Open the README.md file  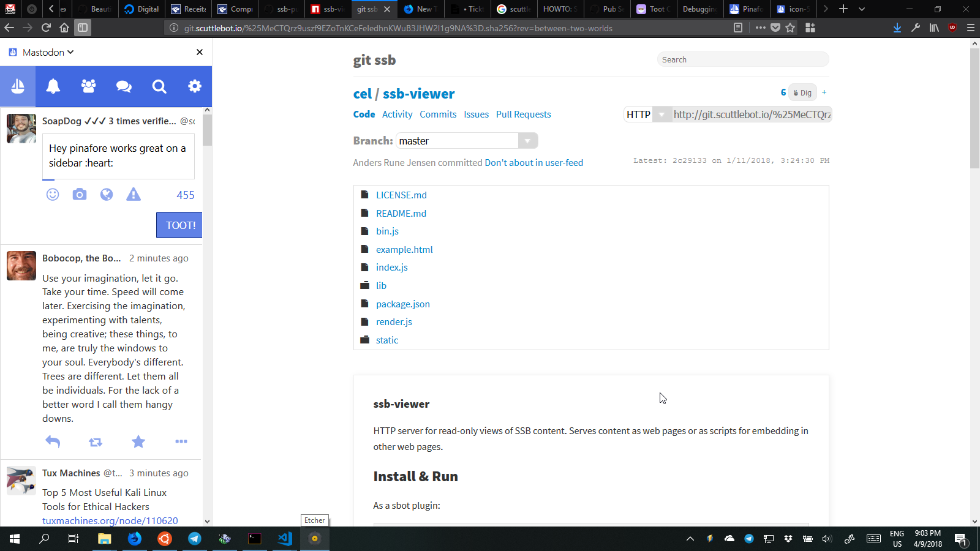tap(401, 213)
